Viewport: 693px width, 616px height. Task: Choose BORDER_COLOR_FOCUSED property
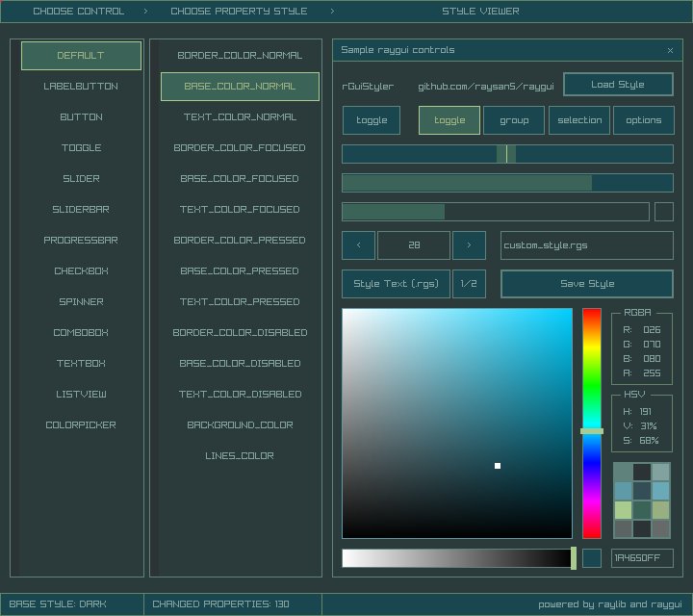240,148
